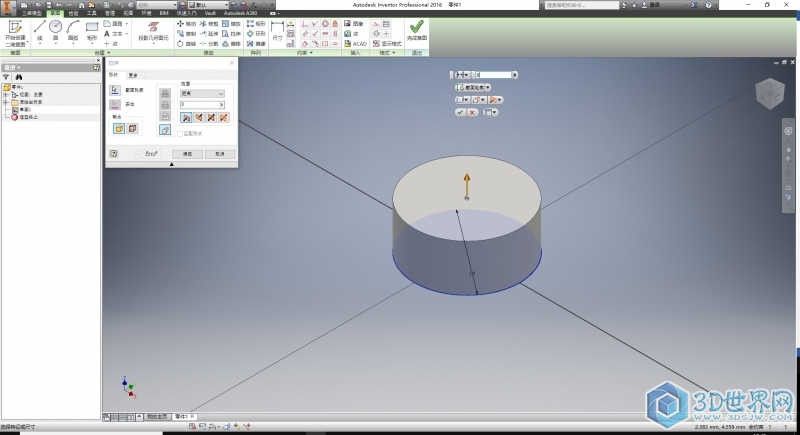800x435 pixels.
Task: Open the Autodesk A360 ribbon tab
Action: 241,13
